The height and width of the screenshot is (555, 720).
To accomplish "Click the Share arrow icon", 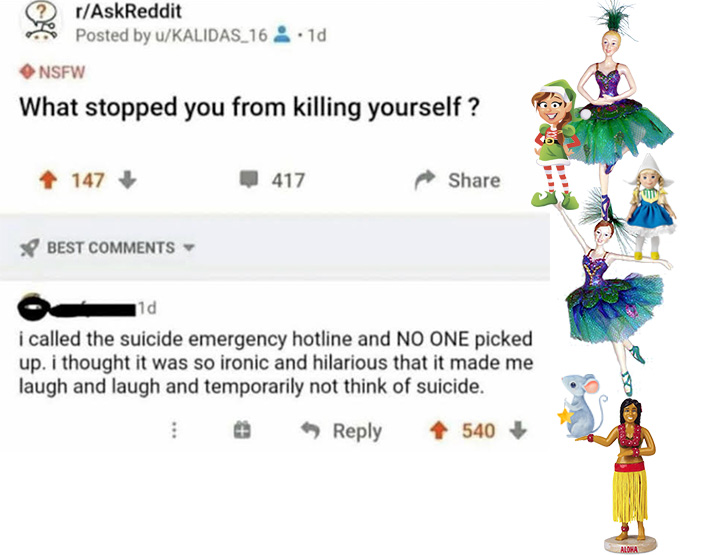I will tap(425, 180).
